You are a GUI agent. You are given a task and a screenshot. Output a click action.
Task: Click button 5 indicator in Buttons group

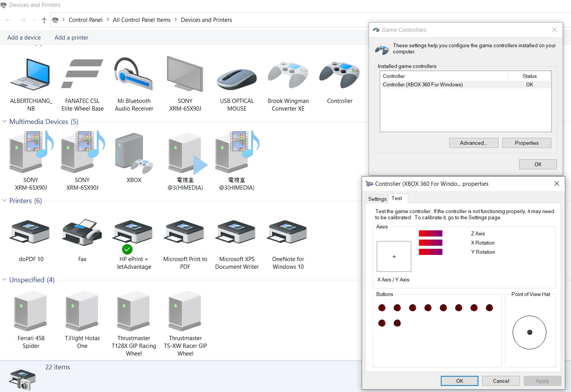[443, 308]
